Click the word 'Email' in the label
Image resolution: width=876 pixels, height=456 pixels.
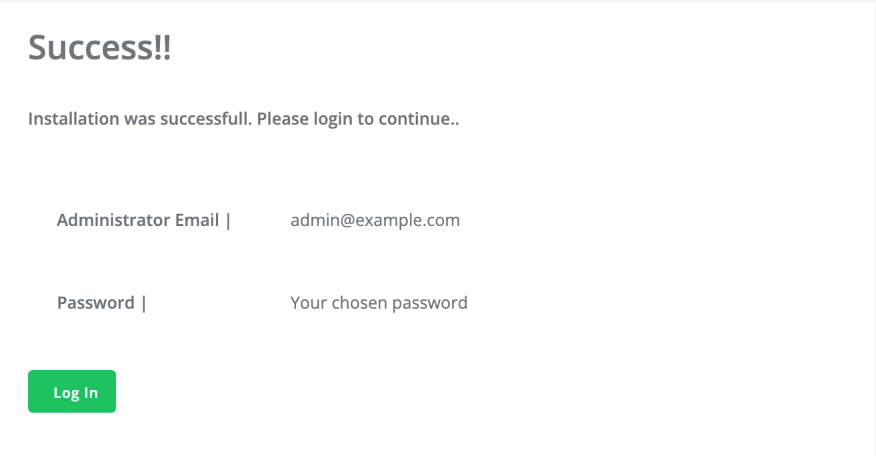coord(197,220)
